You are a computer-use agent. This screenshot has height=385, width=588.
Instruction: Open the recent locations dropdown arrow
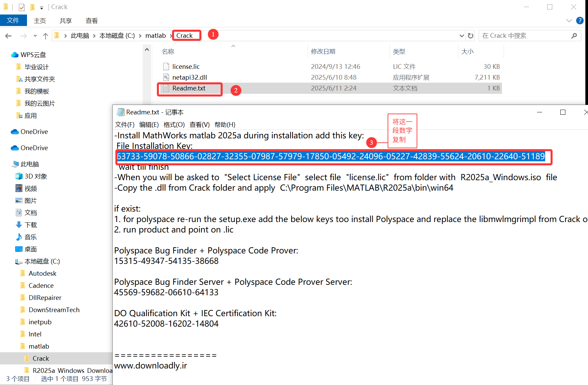pos(35,36)
